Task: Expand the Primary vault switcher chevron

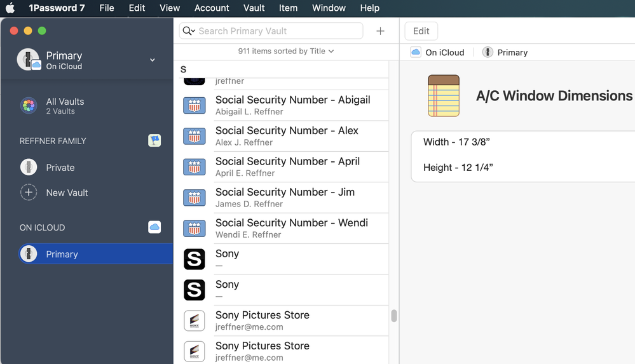Action: tap(153, 60)
